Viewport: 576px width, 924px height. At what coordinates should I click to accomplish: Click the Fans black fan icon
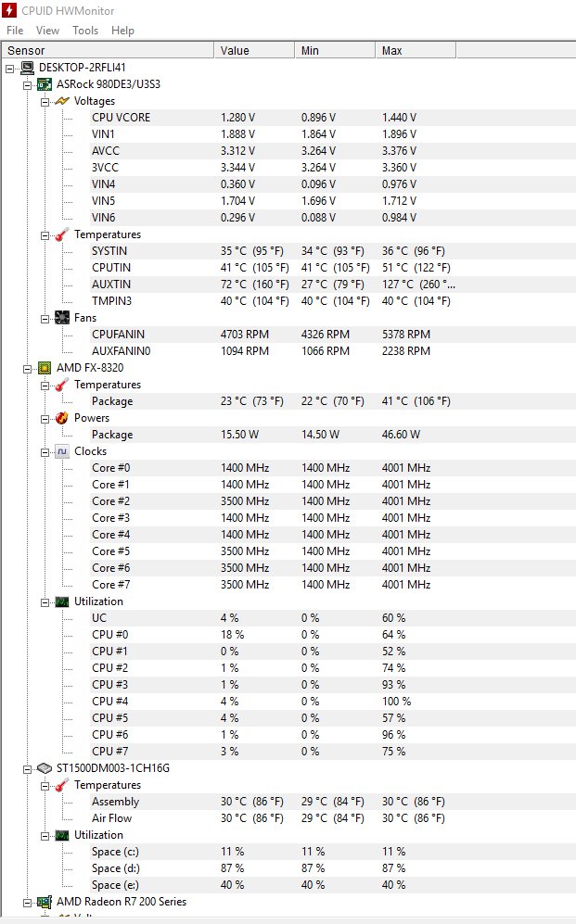coord(61,318)
